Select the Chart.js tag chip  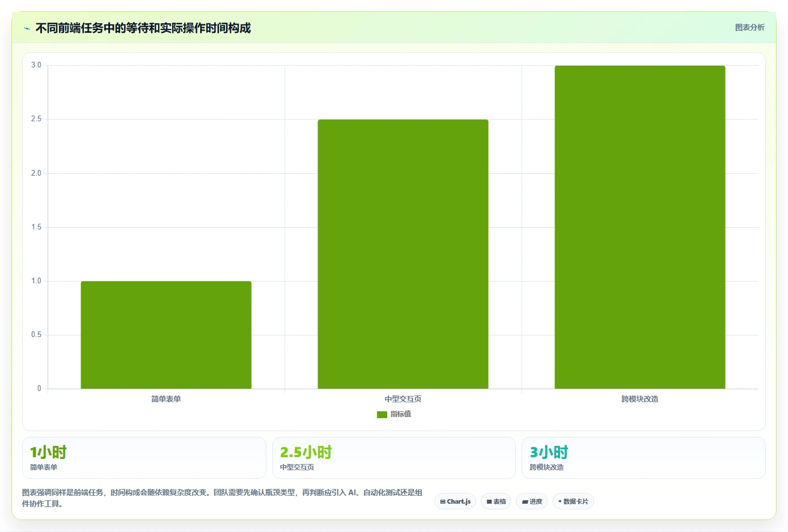(x=455, y=501)
